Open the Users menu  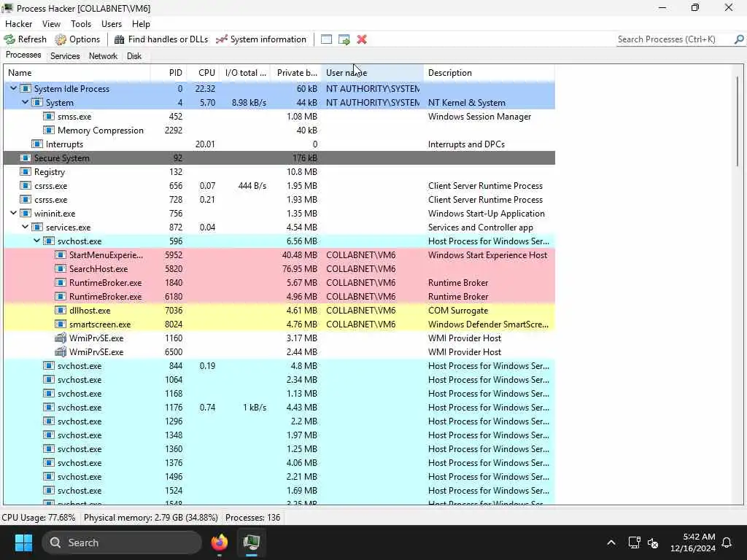click(112, 24)
